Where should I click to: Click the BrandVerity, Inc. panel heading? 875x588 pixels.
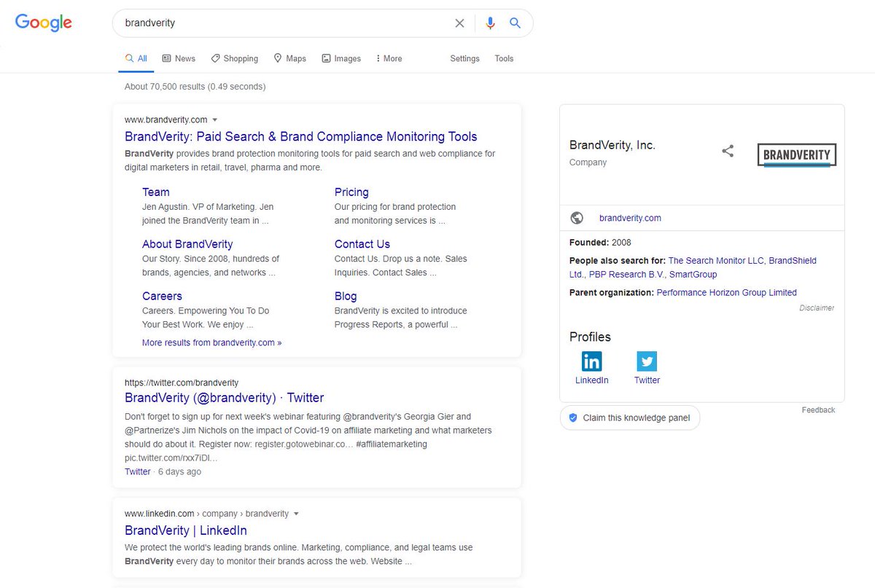(x=612, y=145)
